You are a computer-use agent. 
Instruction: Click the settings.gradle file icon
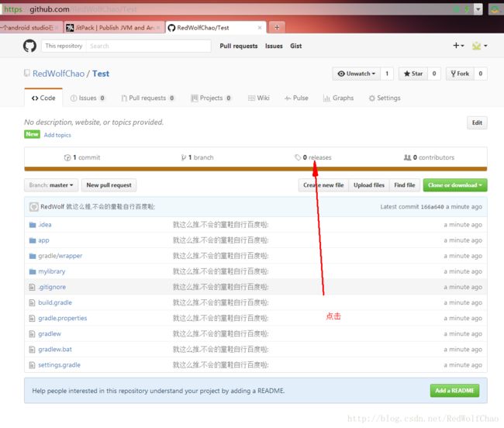[32, 365]
